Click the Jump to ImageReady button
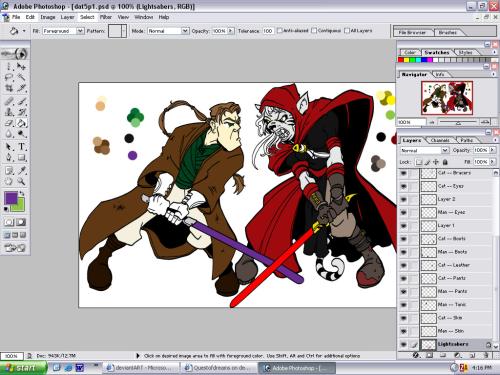 coord(15,248)
